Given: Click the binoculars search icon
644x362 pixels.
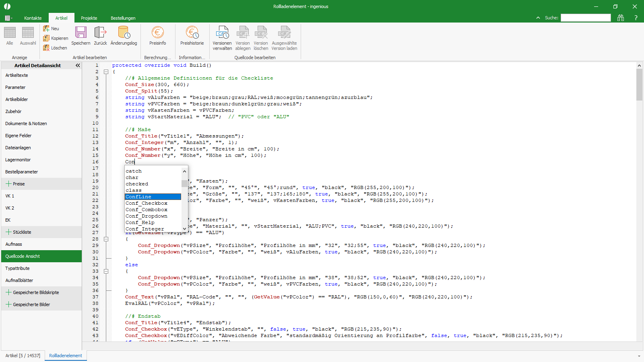Looking at the screenshot, I should click(621, 18).
